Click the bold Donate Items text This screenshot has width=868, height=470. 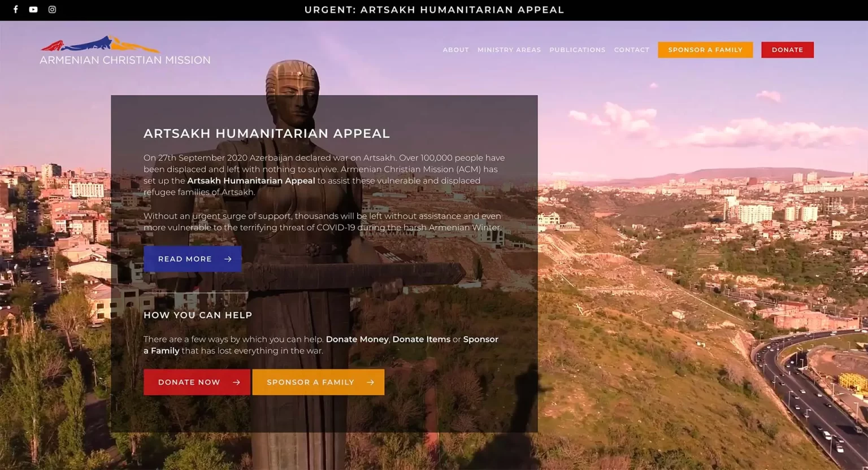(x=421, y=339)
